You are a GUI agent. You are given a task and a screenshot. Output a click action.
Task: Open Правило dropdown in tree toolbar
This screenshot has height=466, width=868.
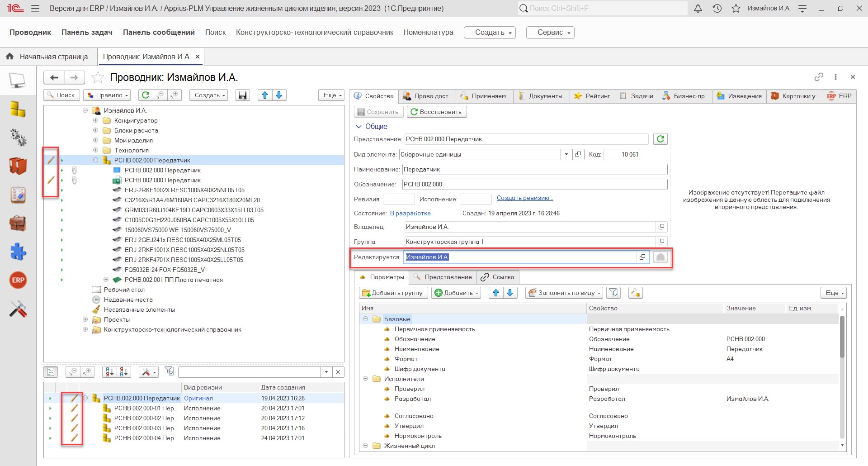[107, 95]
